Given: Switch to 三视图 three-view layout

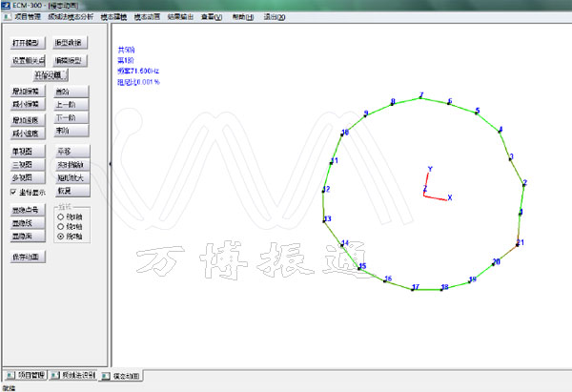Looking at the screenshot, I should click(x=23, y=164).
